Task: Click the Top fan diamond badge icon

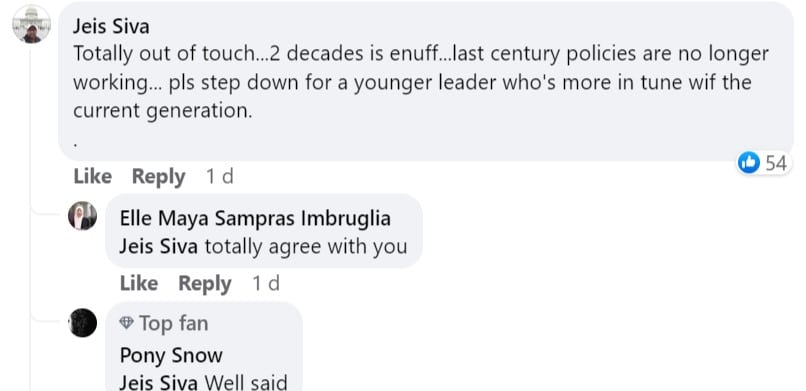Action: [126, 323]
